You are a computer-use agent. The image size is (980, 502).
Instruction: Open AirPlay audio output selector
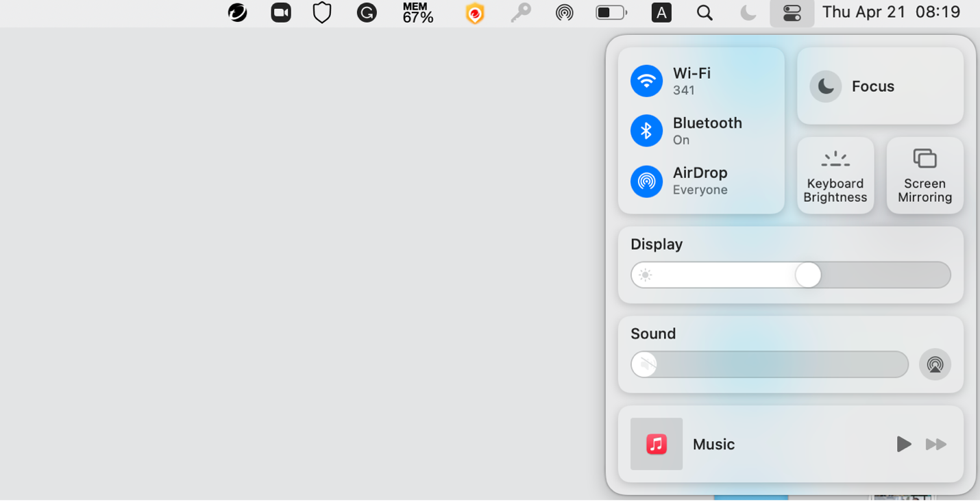[935, 364]
